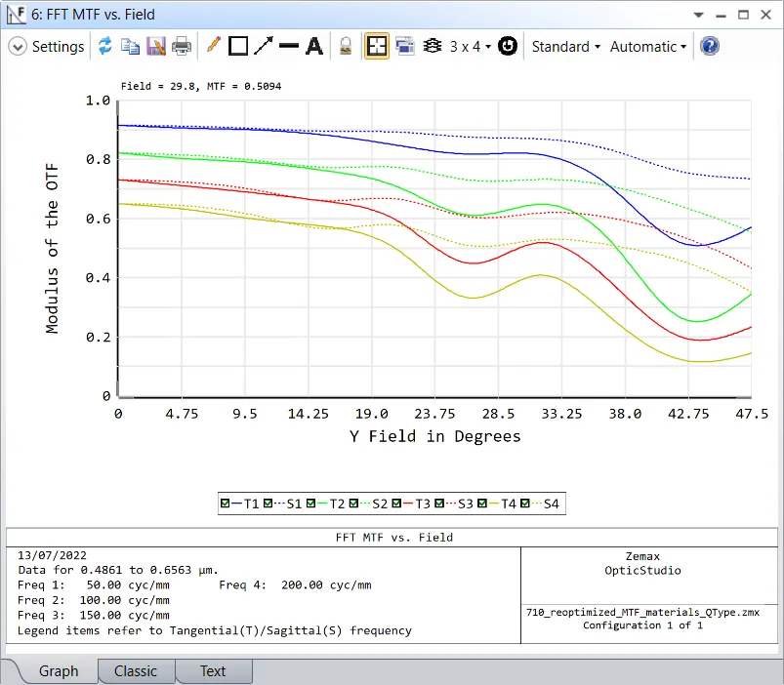
Task: Open the window options arrow in title bar
Action: (698, 15)
